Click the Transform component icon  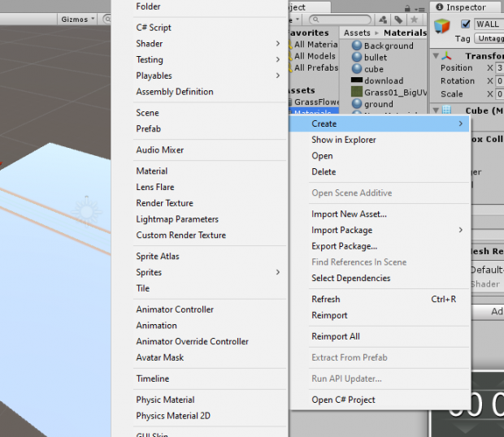[x=447, y=56]
